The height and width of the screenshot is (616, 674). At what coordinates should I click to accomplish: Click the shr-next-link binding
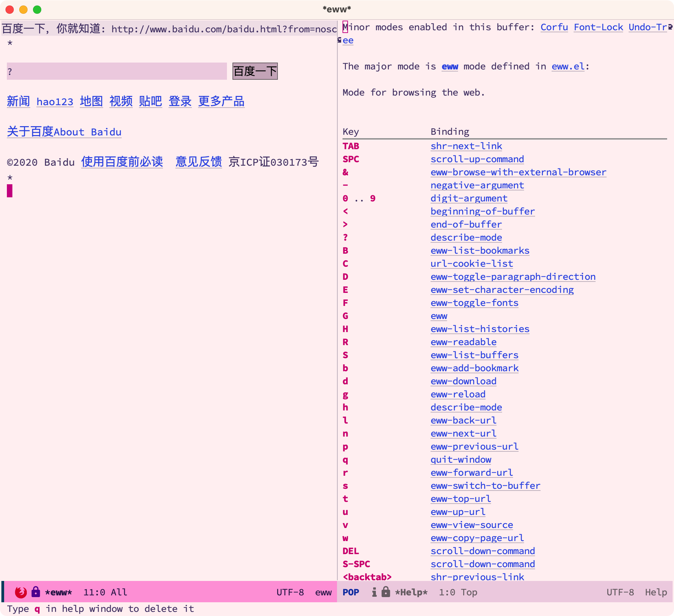click(467, 146)
